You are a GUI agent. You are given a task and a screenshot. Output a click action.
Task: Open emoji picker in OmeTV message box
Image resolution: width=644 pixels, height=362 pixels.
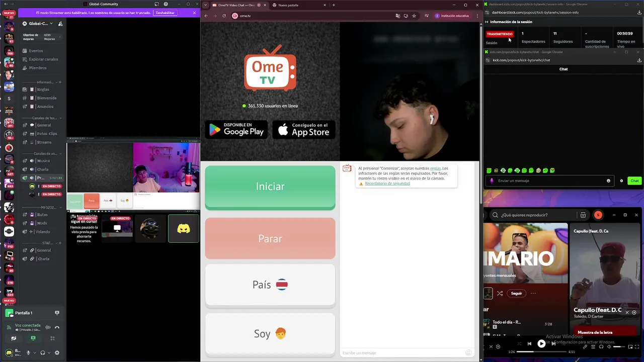pos(468,353)
